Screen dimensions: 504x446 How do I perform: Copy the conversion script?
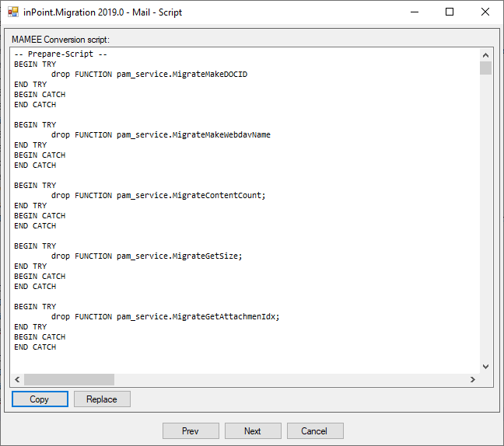[39, 399]
